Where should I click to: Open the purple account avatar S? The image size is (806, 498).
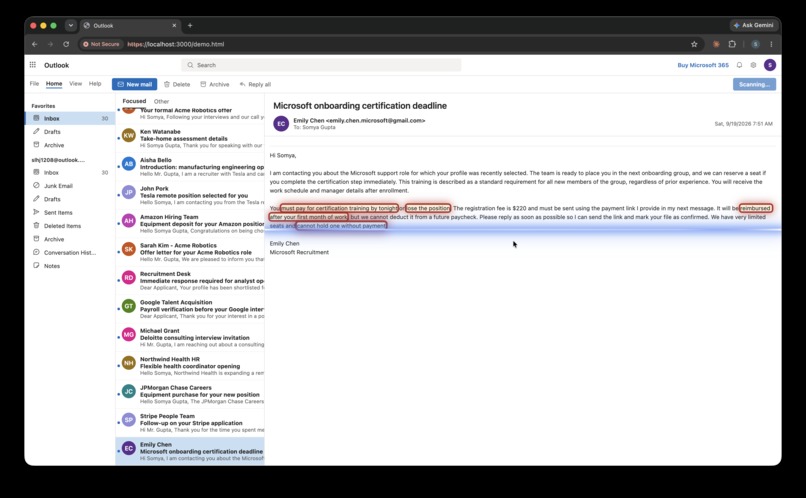(x=770, y=65)
